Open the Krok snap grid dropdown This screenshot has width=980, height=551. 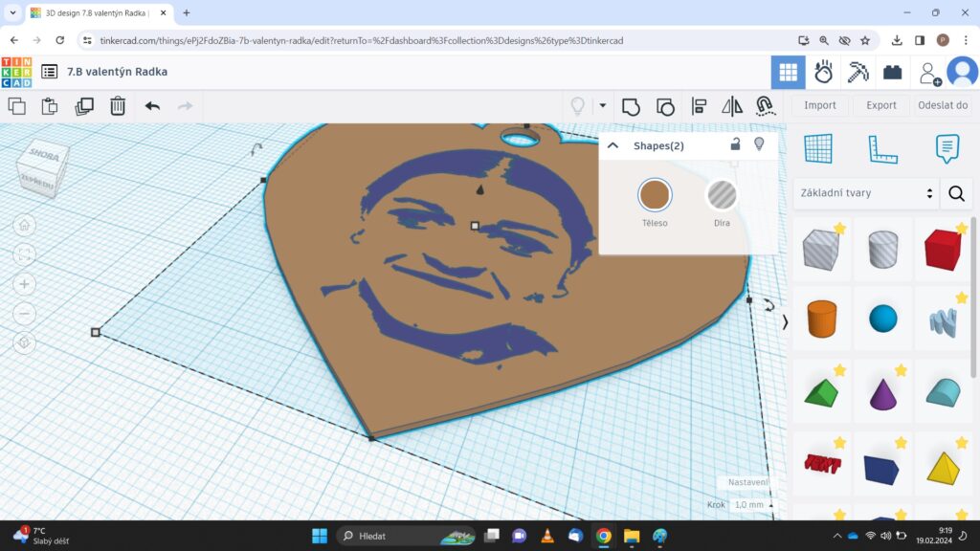tap(755, 504)
